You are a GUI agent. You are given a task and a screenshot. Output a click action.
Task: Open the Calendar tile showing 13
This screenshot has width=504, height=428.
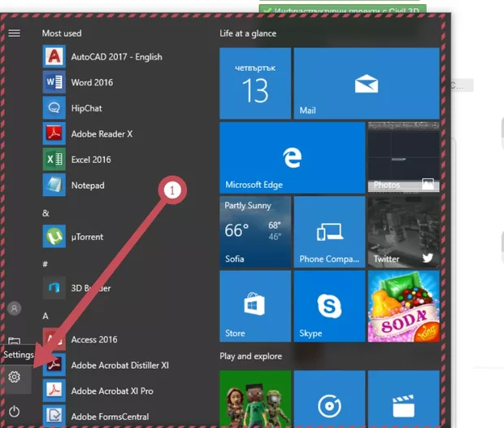255,83
